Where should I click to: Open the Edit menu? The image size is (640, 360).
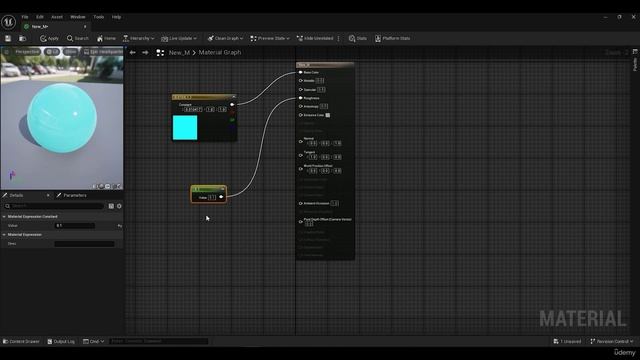40,17
